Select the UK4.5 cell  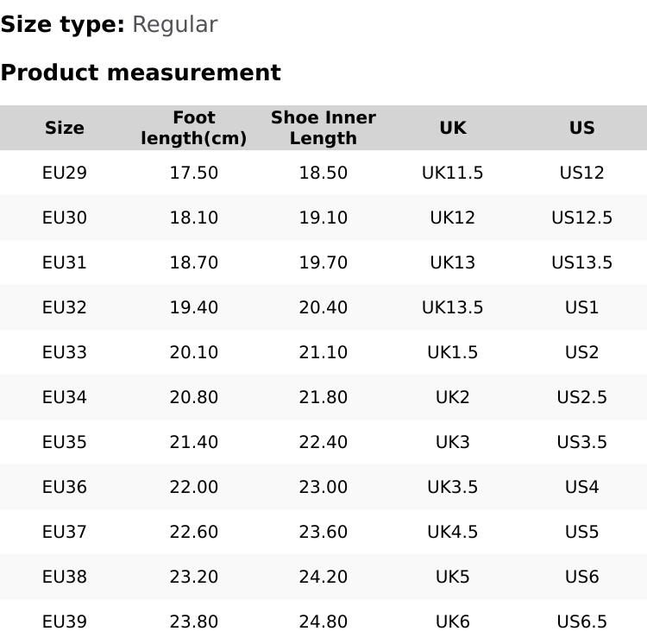(453, 532)
